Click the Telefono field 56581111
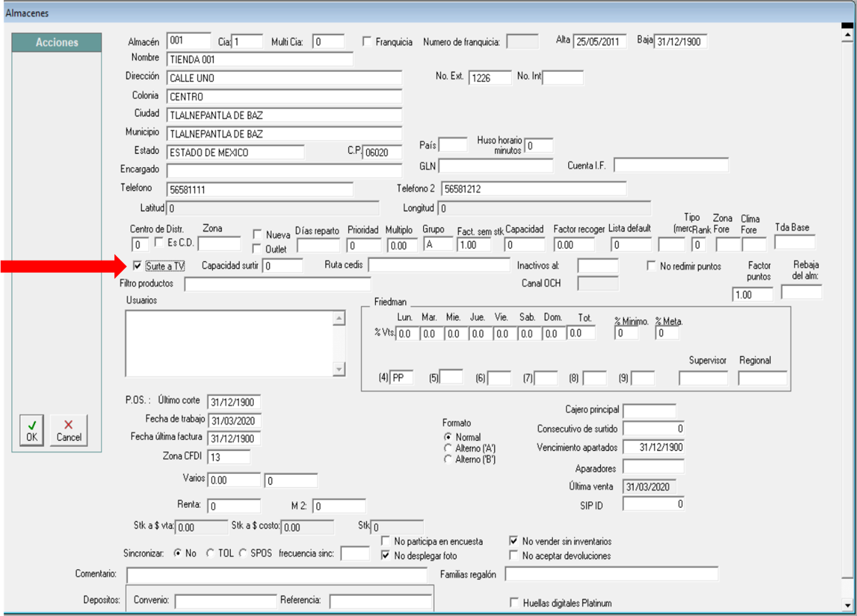The image size is (857, 616). click(x=260, y=189)
